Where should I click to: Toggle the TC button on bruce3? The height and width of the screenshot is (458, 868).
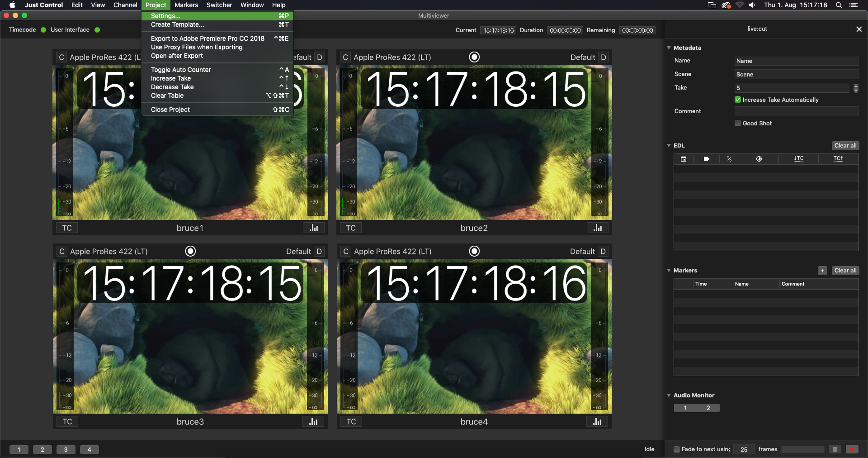67,422
